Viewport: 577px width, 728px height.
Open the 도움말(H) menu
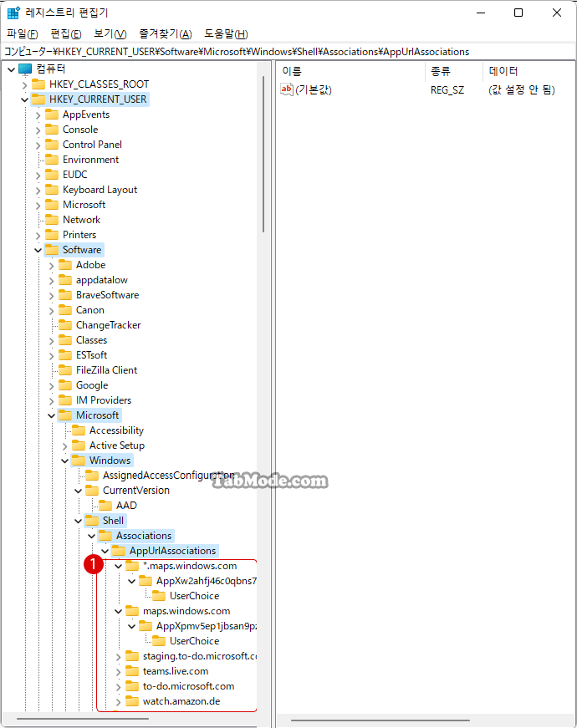(x=226, y=34)
